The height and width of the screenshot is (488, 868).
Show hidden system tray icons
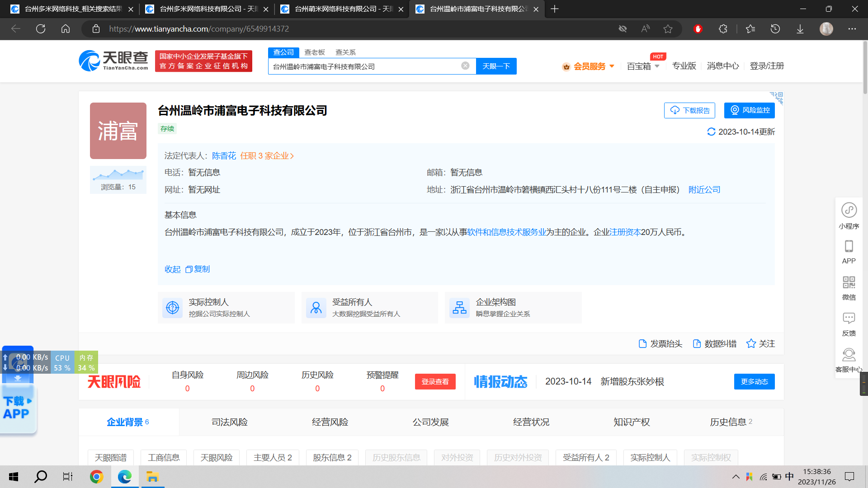736,477
